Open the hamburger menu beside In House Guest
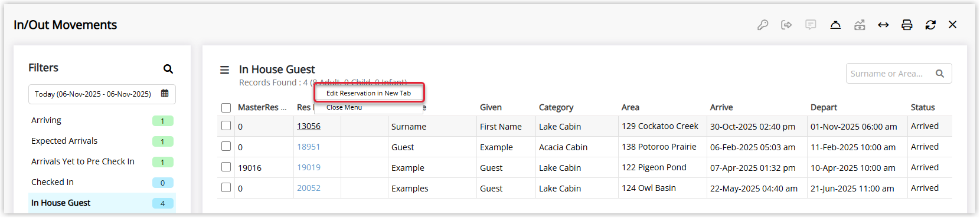This screenshot has height=218, width=980. (224, 70)
